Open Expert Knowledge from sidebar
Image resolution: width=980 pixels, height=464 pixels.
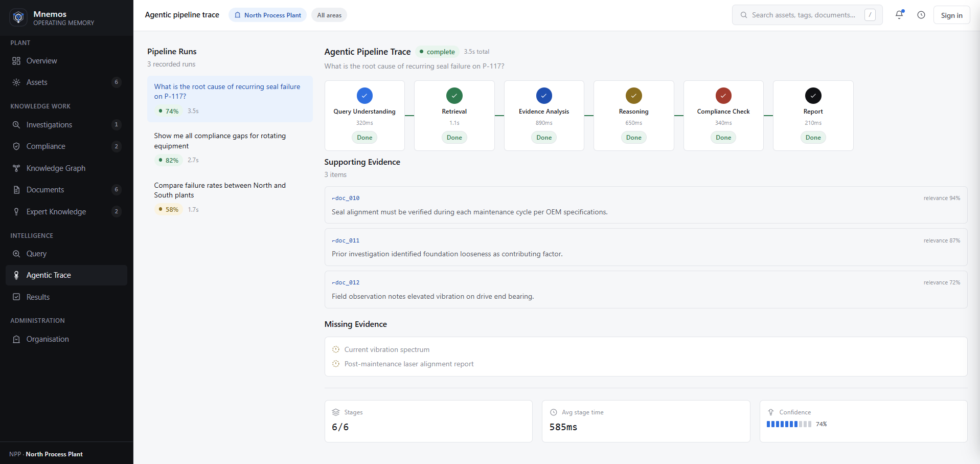pyautogui.click(x=66, y=212)
